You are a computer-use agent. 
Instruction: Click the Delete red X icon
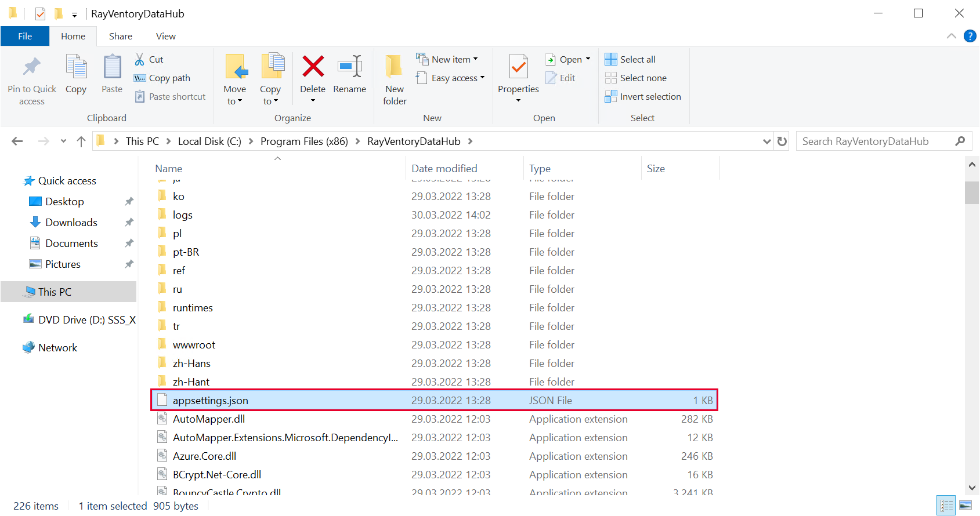(313, 67)
